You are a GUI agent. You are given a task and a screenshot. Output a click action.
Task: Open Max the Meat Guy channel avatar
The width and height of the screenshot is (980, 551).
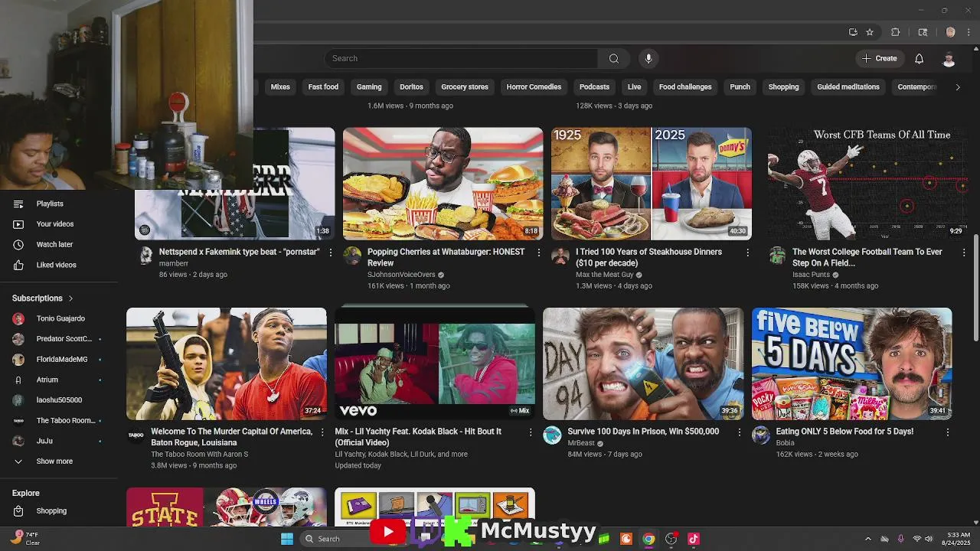tap(560, 256)
